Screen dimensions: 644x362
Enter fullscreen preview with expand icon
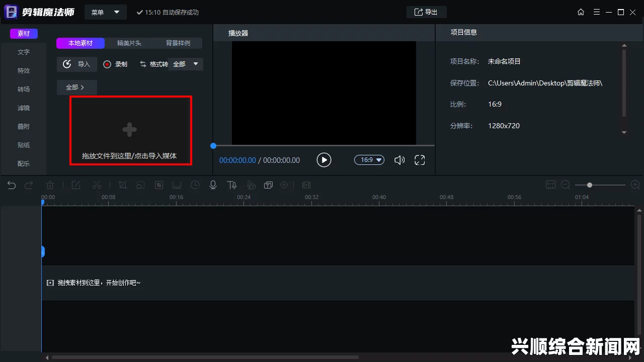pyautogui.click(x=420, y=160)
